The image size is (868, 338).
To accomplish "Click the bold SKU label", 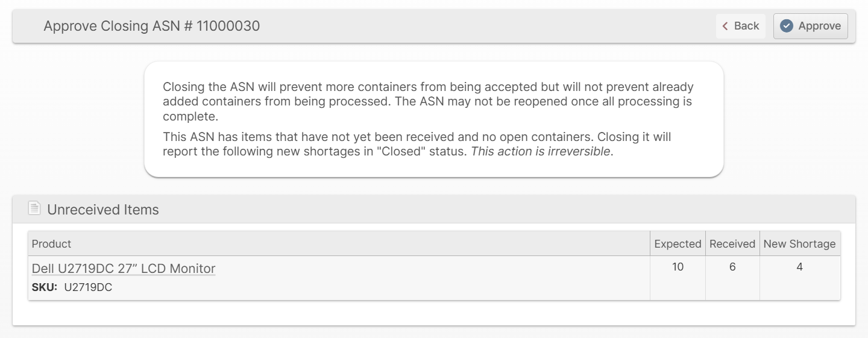I will point(44,287).
